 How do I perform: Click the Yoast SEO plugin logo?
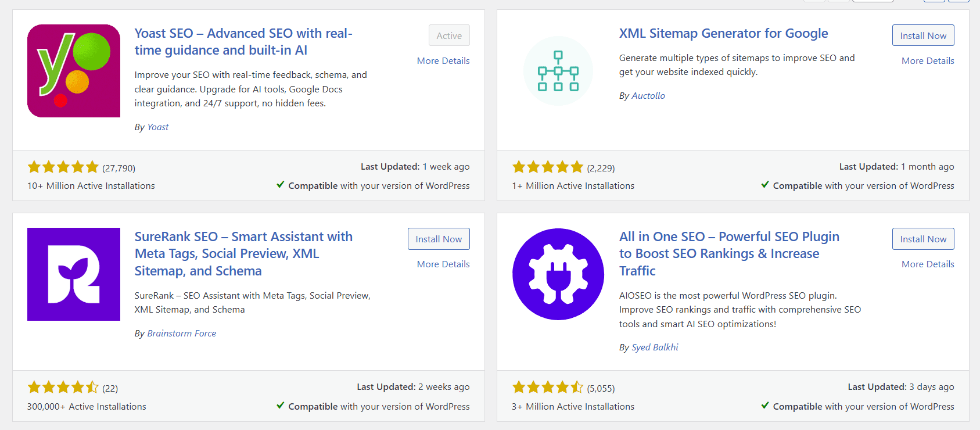[74, 71]
